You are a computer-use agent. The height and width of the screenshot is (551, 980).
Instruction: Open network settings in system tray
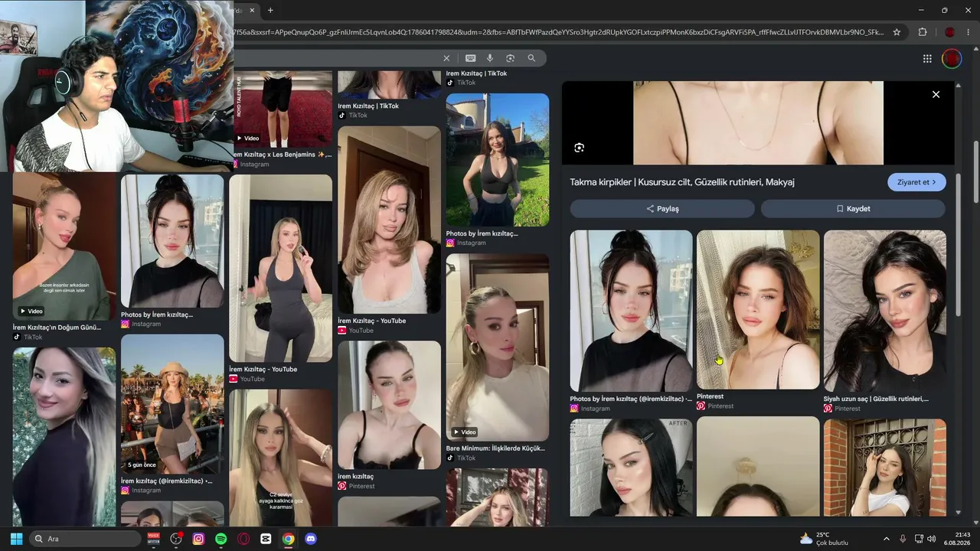tap(919, 539)
